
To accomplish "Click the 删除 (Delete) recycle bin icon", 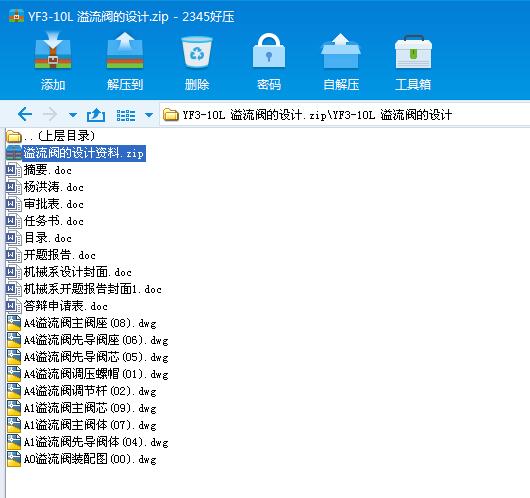I will pos(197,52).
